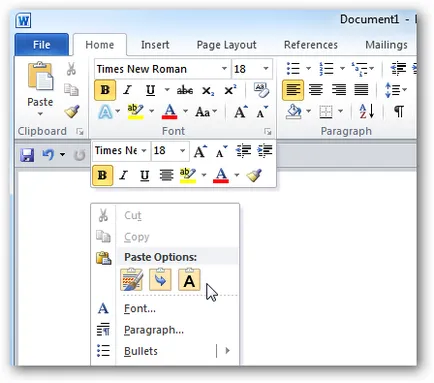Click the Word application icon in title bar
This screenshot has width=434, height=383.
coord(23,20)
